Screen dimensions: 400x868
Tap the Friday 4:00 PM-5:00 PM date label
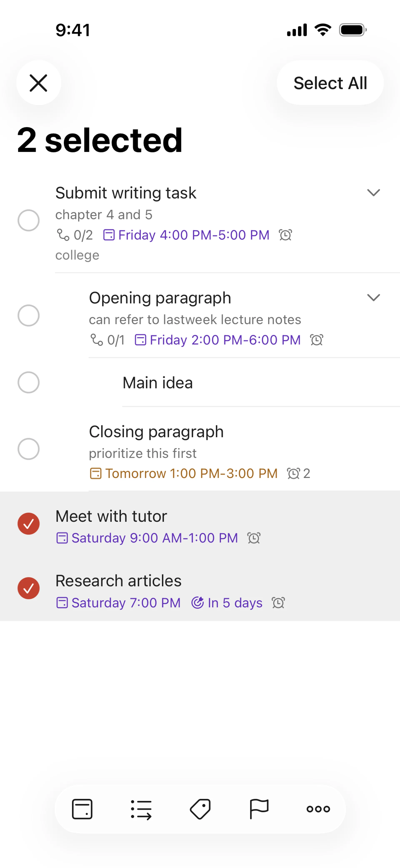point(194,235)
